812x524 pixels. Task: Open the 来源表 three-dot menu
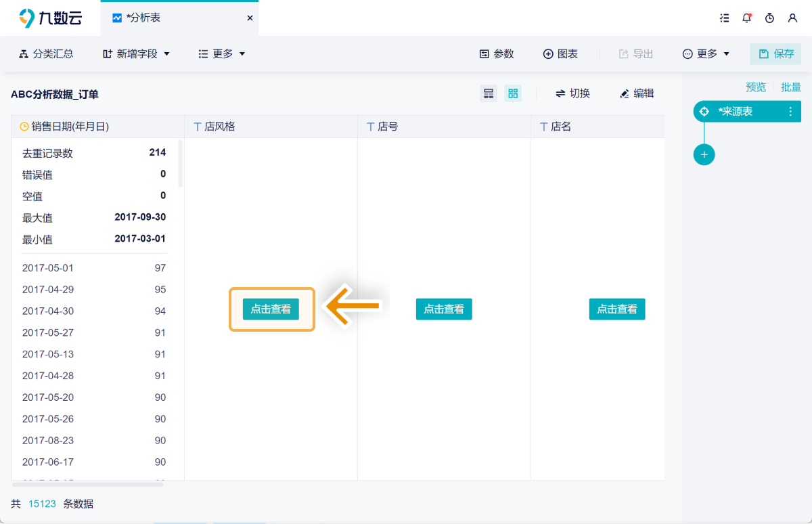pyautogui.click(x=790, y=112)
